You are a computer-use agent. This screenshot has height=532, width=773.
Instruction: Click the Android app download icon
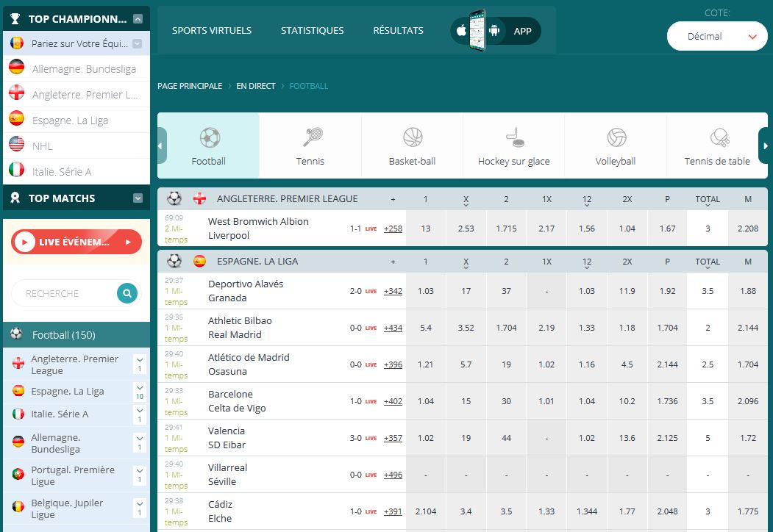[494, 31]
